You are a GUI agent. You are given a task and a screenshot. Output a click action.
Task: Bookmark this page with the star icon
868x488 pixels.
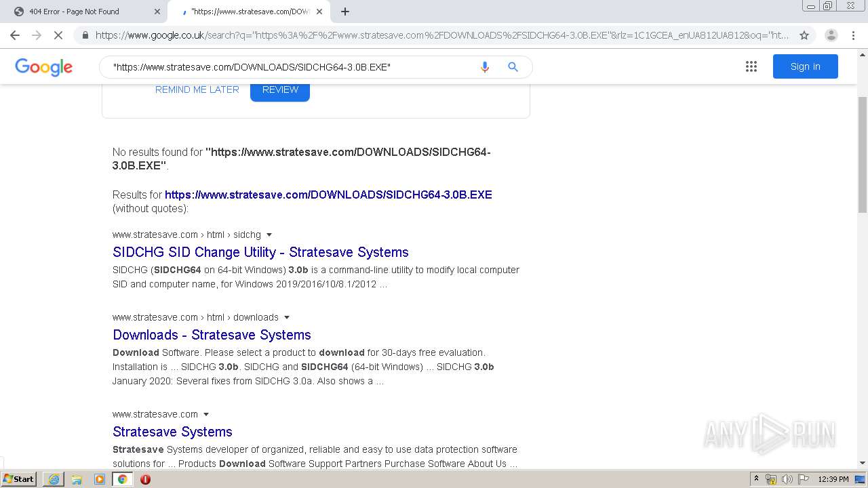pyautogui.click(x=804, y=35)
